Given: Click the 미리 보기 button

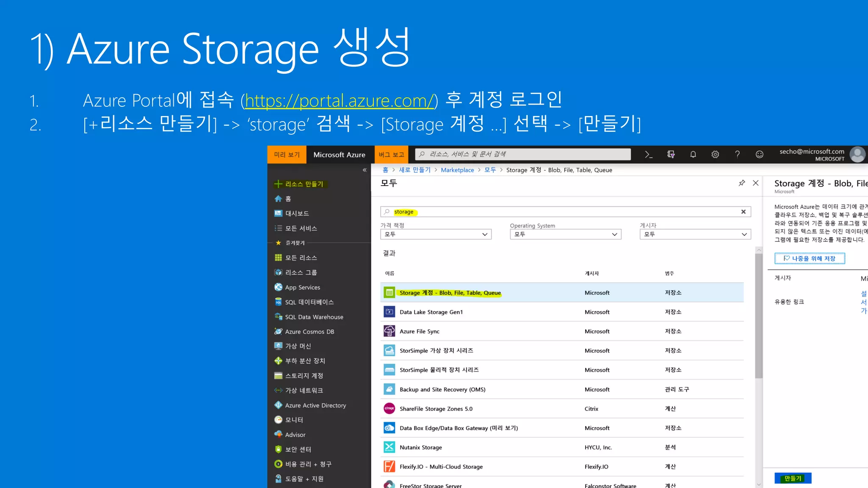Looking at the screenshot, I should [x=287, y=155].
